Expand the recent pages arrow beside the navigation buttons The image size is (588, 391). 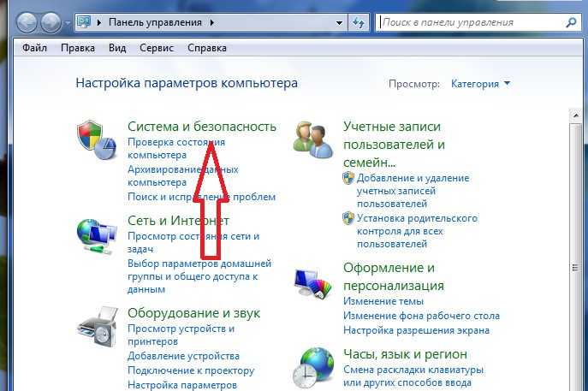[67, 23]
